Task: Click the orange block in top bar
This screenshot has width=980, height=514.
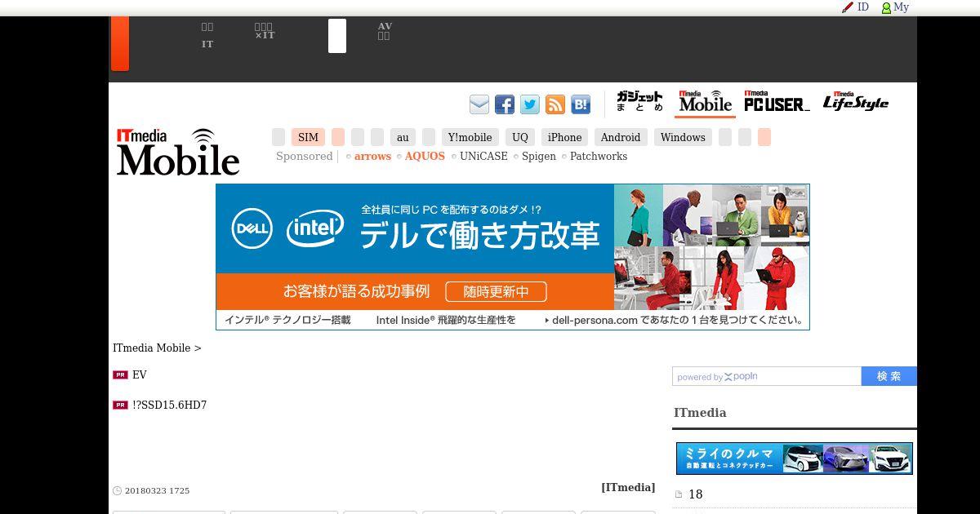Action: pyautogui.click(x=120, y=43)
